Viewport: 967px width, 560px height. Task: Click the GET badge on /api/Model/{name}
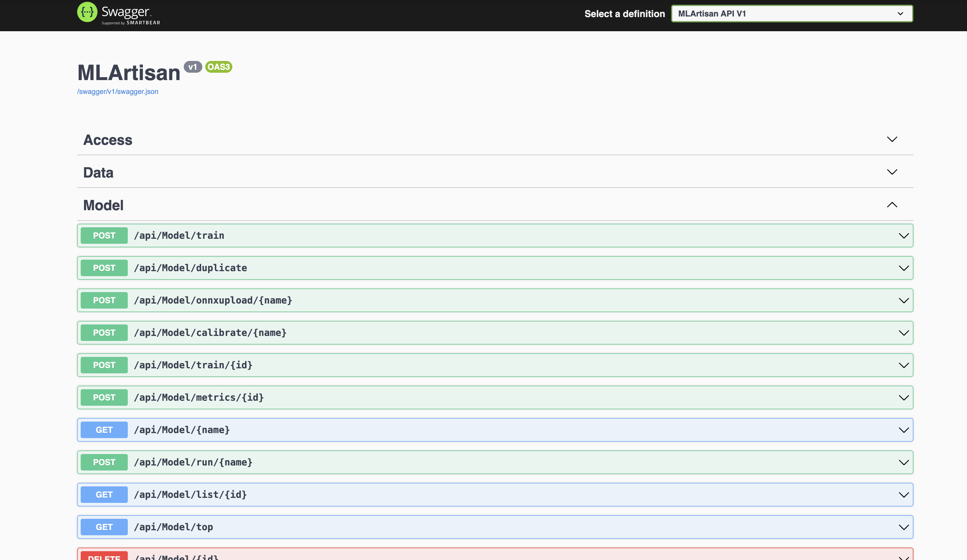coord(104,430)
